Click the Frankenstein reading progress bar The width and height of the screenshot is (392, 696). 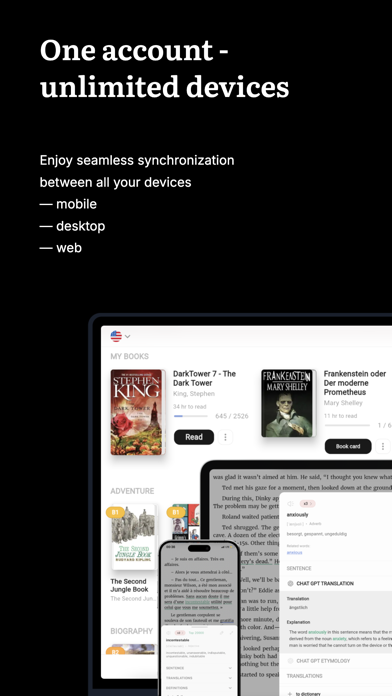347,425
